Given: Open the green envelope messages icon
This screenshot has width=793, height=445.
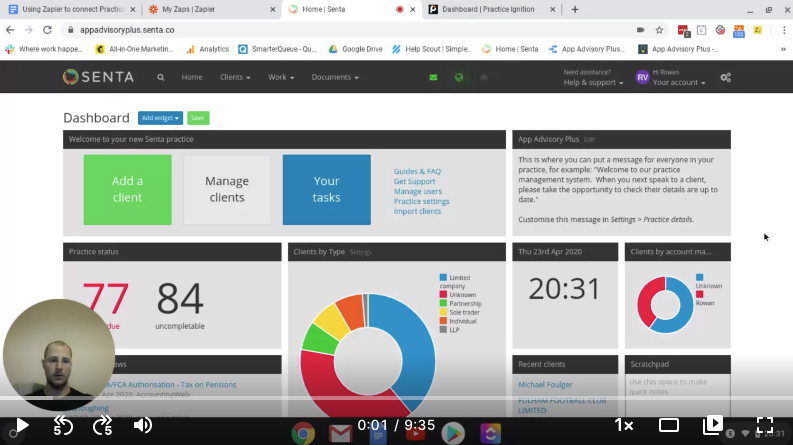Looking at the screenshot, I should click(433, 77).
